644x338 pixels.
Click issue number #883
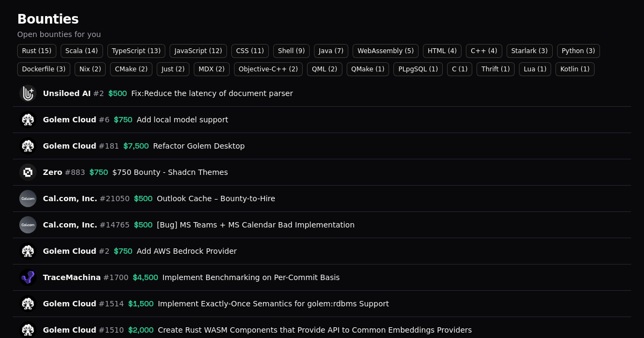(75, 172)
